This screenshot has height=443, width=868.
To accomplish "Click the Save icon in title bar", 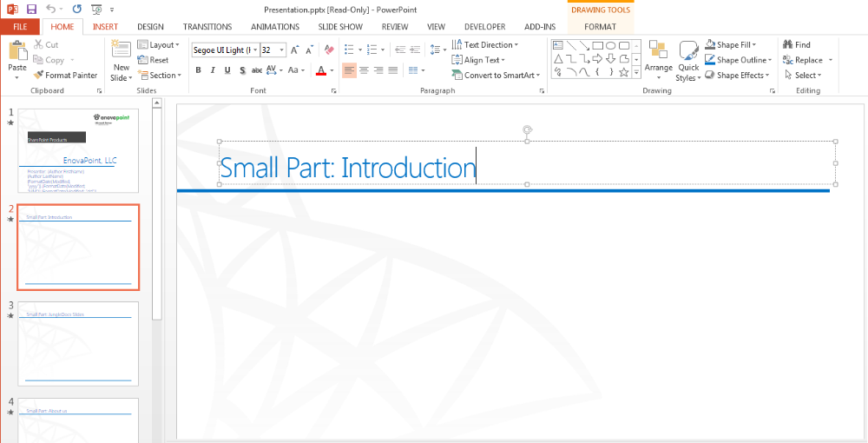I will tap(31, 10).
